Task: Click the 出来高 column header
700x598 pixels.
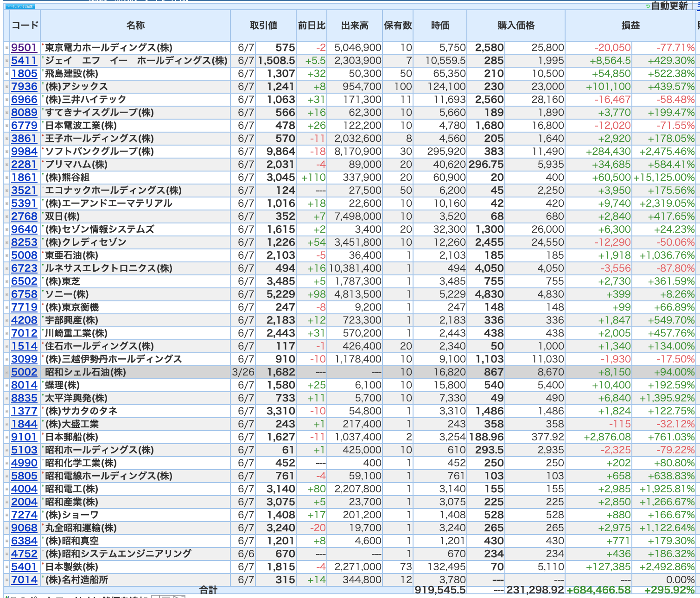Action: pyautogui.click(x=355, y=25)
